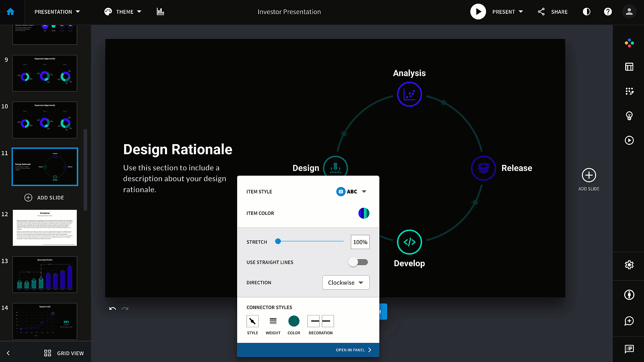Toggle the light/dark mode icon
Screen dimensions: 644x362
587,12
